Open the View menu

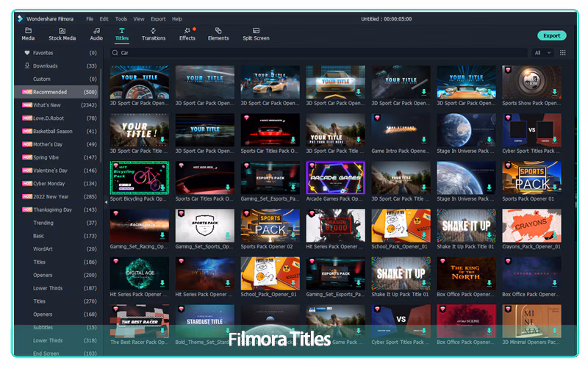click(139, 19)
